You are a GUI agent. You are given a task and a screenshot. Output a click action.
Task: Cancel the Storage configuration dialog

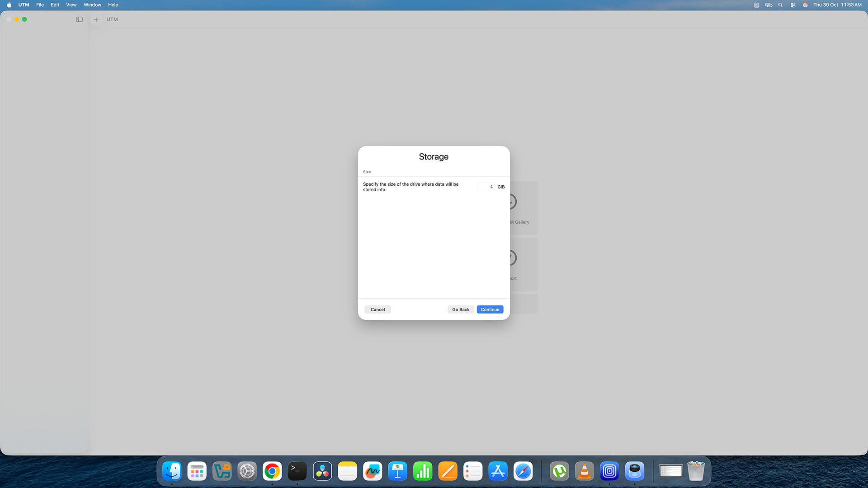[377, 310]
